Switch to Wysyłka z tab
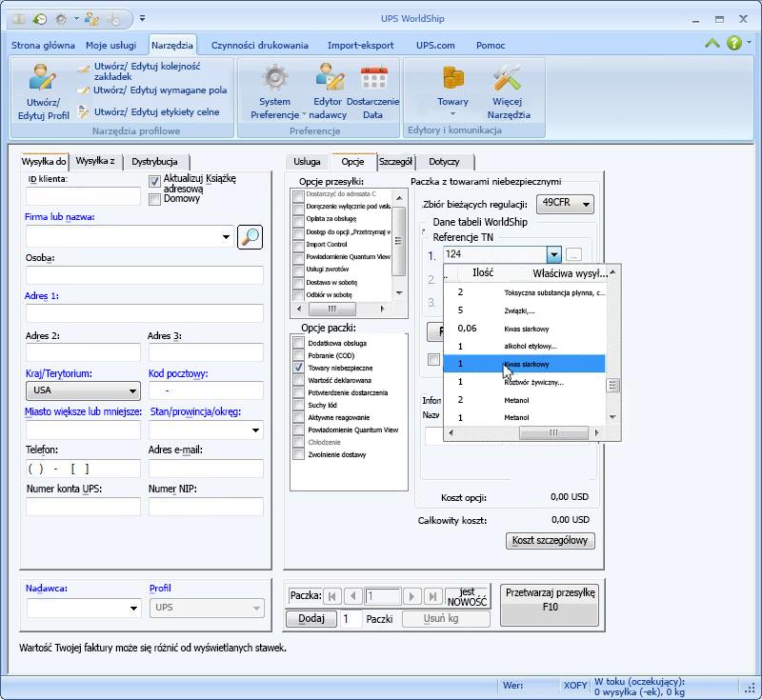Viewport: 762px width, 700px height. (x=95, y=161)
